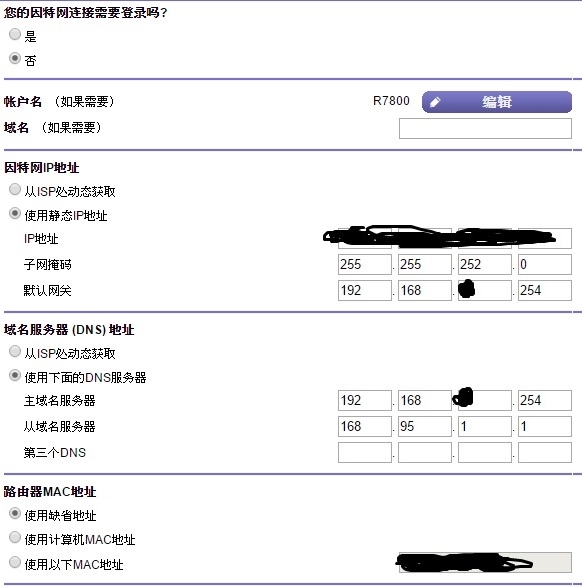
Task: Click secondary DNS fourth octet 1
Action: (545, 426)
